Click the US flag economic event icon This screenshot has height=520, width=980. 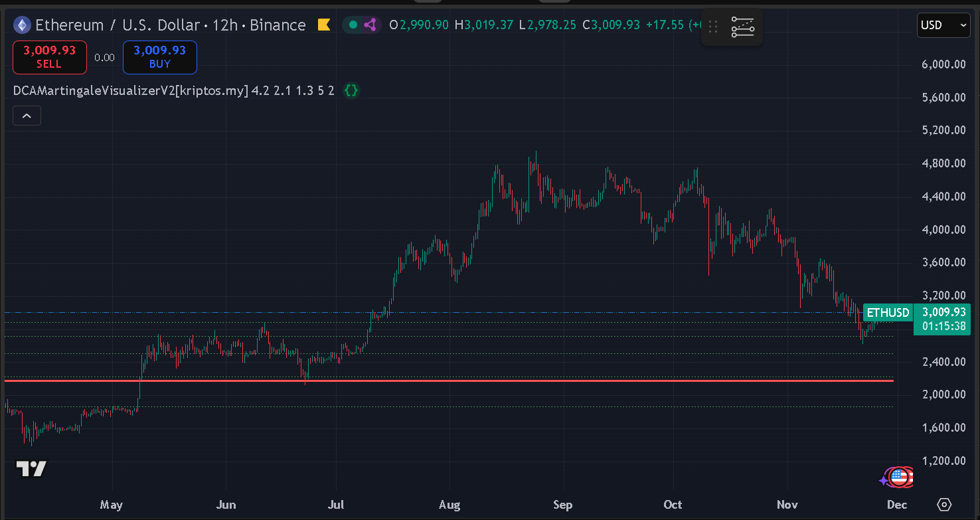click(899, 476)
